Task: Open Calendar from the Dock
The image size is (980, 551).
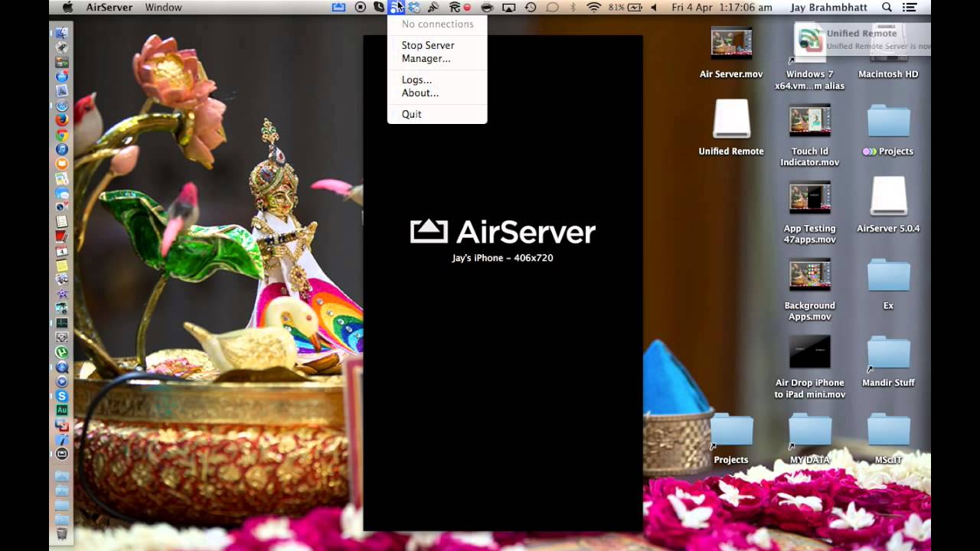Action: tap(62, 251)
